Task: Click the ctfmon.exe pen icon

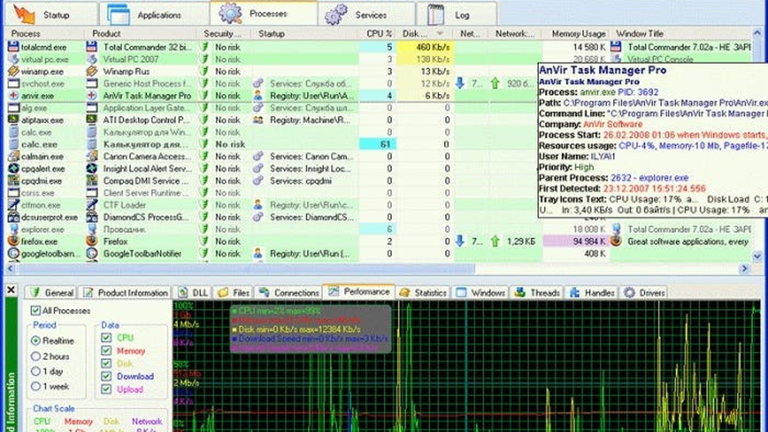Action: click(x=13, y=205)
